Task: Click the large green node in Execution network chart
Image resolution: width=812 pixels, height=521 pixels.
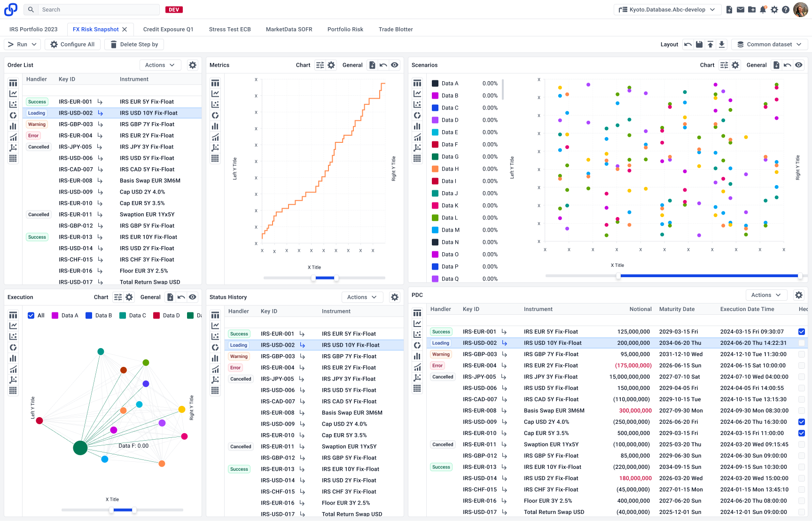Action: (80, 448)
